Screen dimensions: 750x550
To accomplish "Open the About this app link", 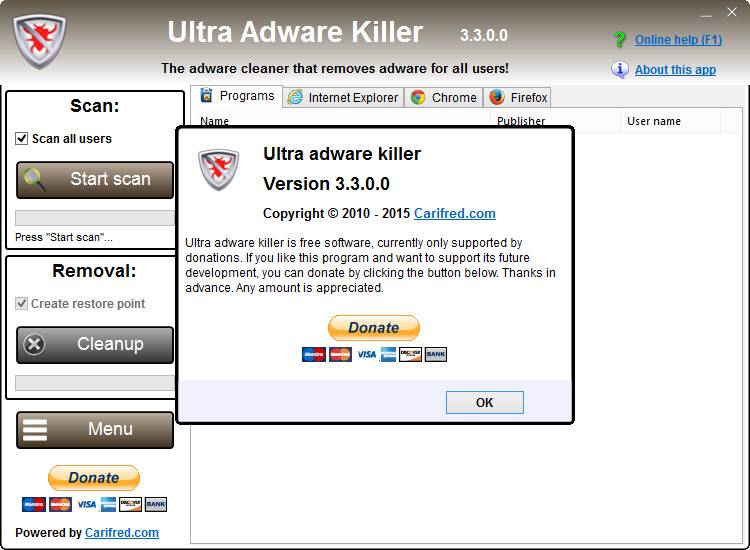I will 675,70.
